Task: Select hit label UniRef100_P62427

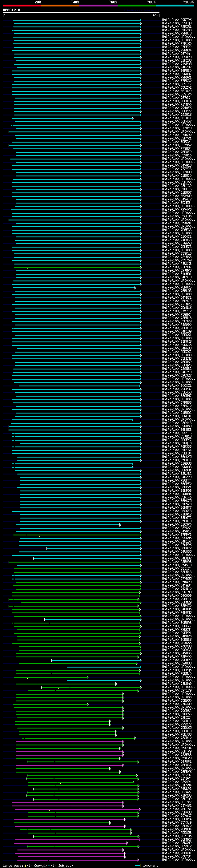Action: (177, 792)
